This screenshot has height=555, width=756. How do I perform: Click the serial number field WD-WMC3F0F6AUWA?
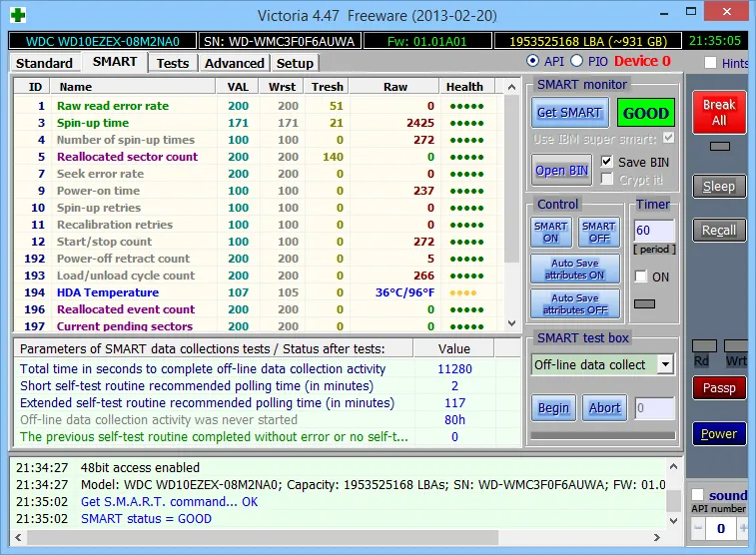(280, 42)
